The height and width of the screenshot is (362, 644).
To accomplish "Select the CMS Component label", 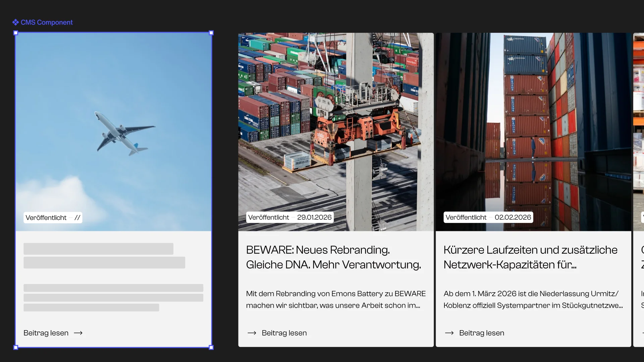I will coord(47,22).
